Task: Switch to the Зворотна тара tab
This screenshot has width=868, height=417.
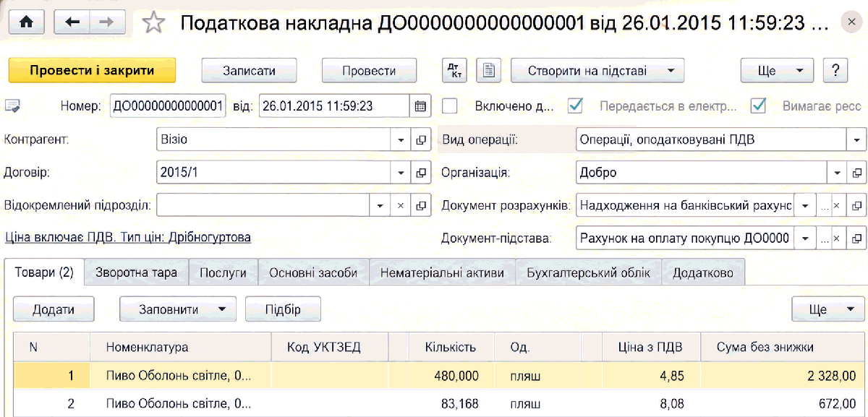Action: click(137, 273)
